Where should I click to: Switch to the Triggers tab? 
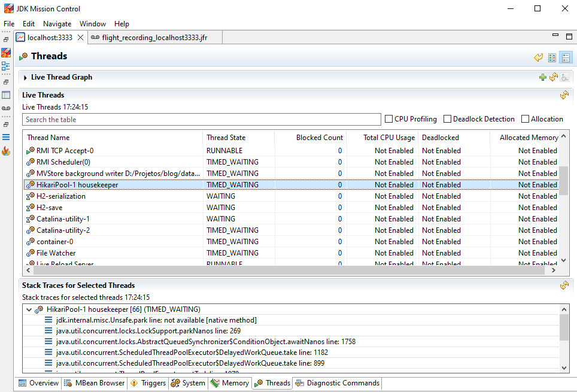coord(148,383)
